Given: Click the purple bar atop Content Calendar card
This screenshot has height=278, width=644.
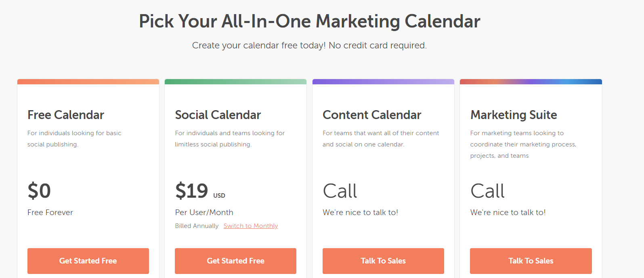Looking at the screenshot, I should coord(383,82).
